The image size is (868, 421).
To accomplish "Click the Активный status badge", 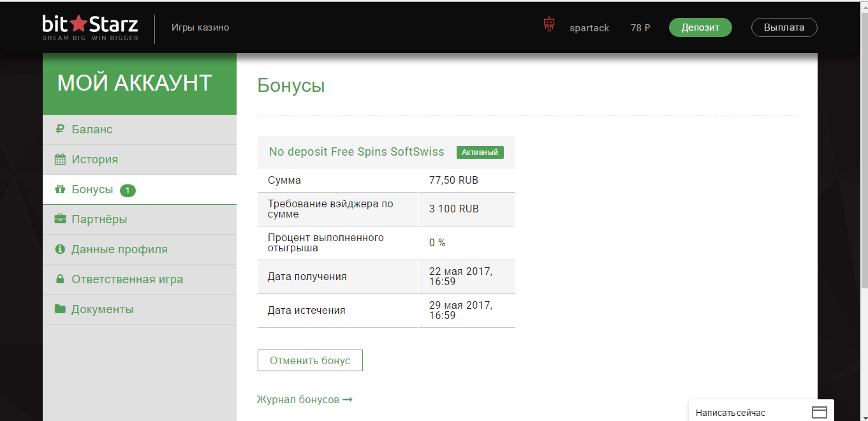I will 480,152.
